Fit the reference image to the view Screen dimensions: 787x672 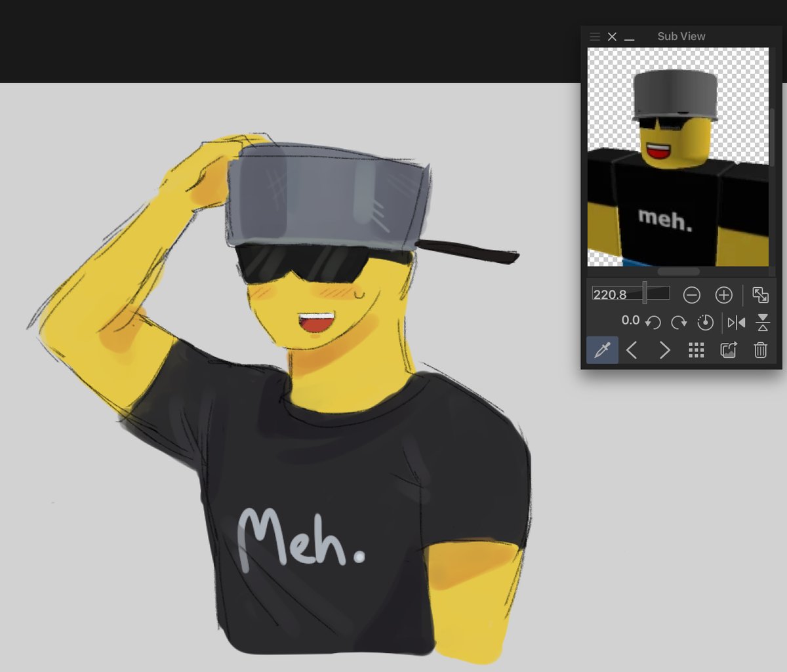click(761, 295)
